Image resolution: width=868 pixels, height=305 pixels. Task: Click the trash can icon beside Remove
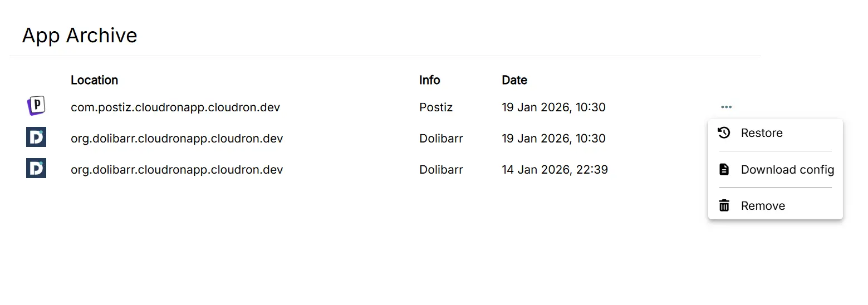tap(724, 206)
